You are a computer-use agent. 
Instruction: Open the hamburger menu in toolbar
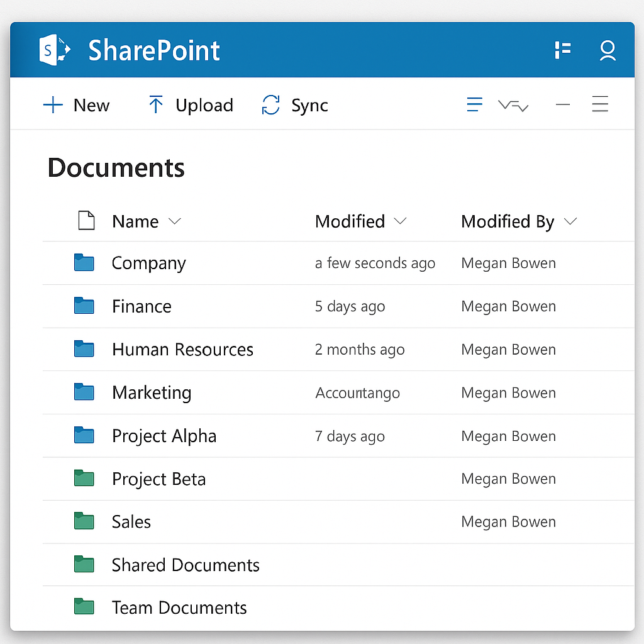click(x=600, y=105)
